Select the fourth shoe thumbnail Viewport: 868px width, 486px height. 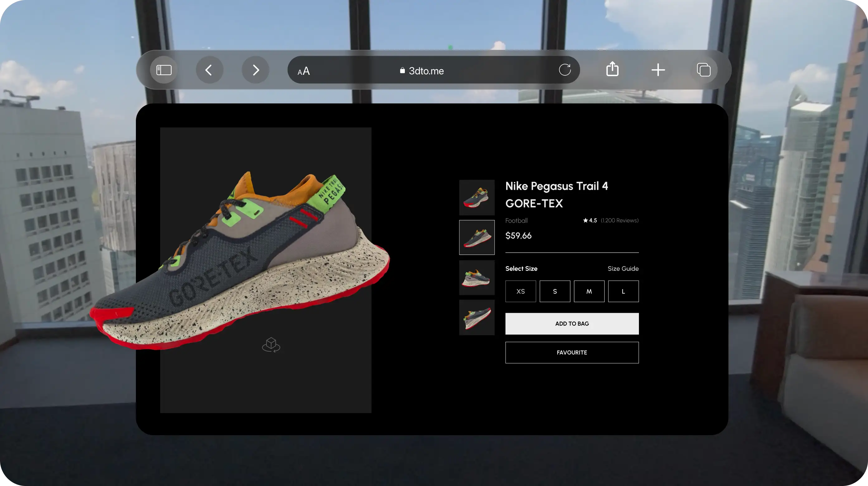click(x=477, y=317)
